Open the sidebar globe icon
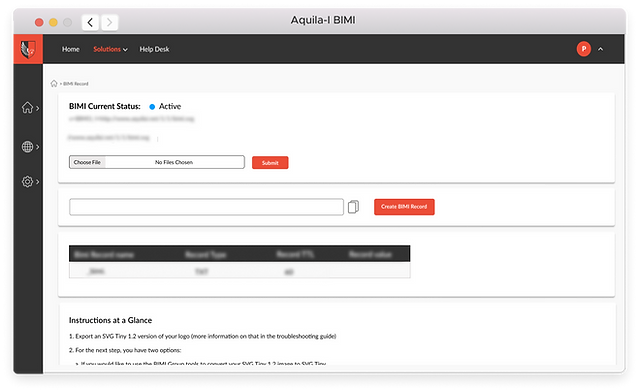 pyautogui.click(x=27, y=146)
